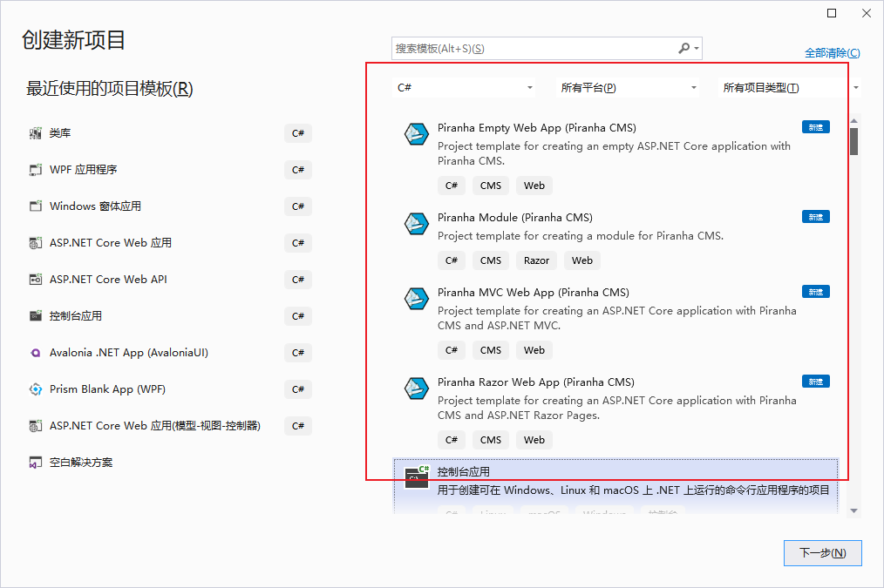Select ASP.NET Core Web 应用 recent template

(170, 243)
